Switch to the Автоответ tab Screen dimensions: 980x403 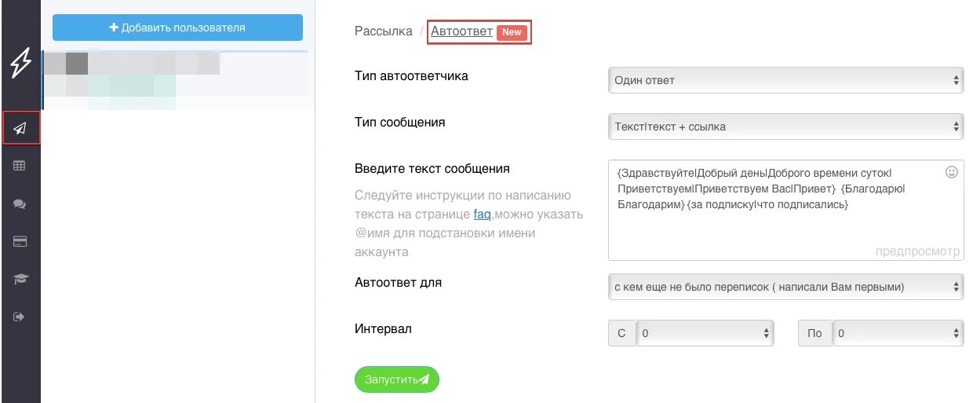pos(461,31)
